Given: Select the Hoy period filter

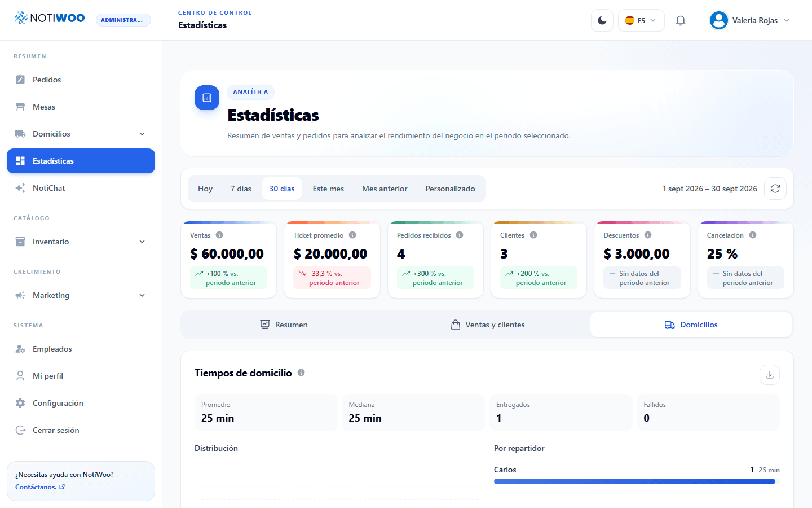Looking at the screenshot, I should coord(205,189).
